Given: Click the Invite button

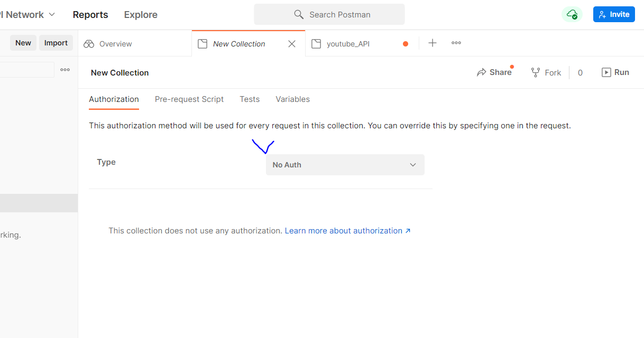Looking at the screenshot, I should click(x=614, y=14).
